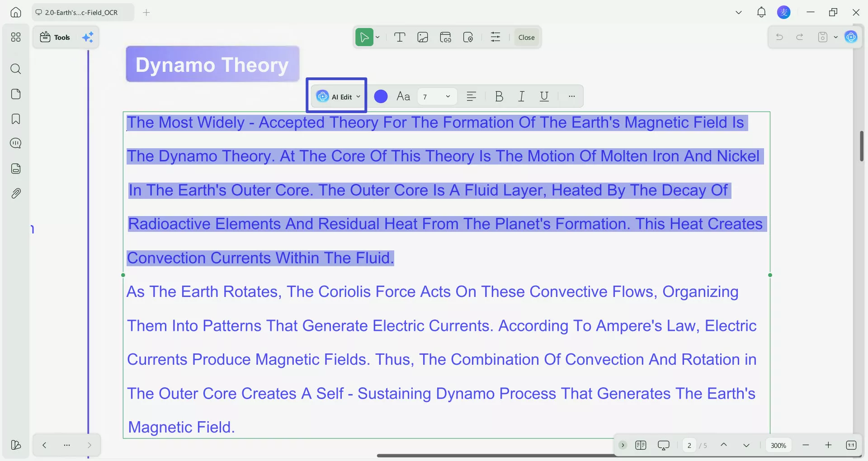
Task: Start presentation mode from the bottom bar
Action: (x=663, y=445)
